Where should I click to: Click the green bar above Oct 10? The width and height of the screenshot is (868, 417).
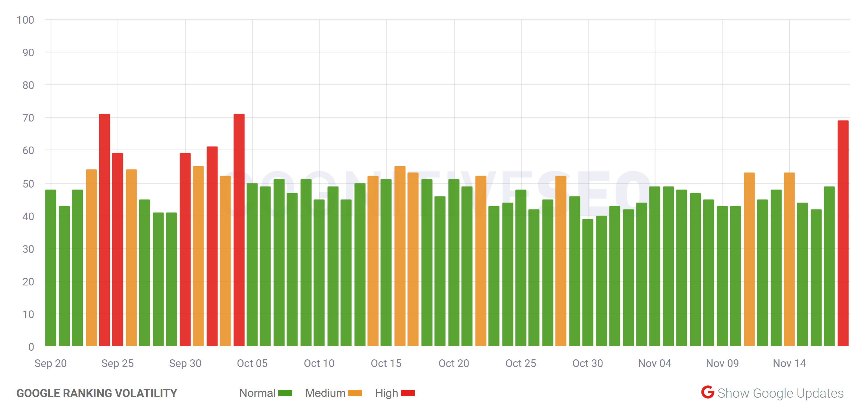coord(319,269)
